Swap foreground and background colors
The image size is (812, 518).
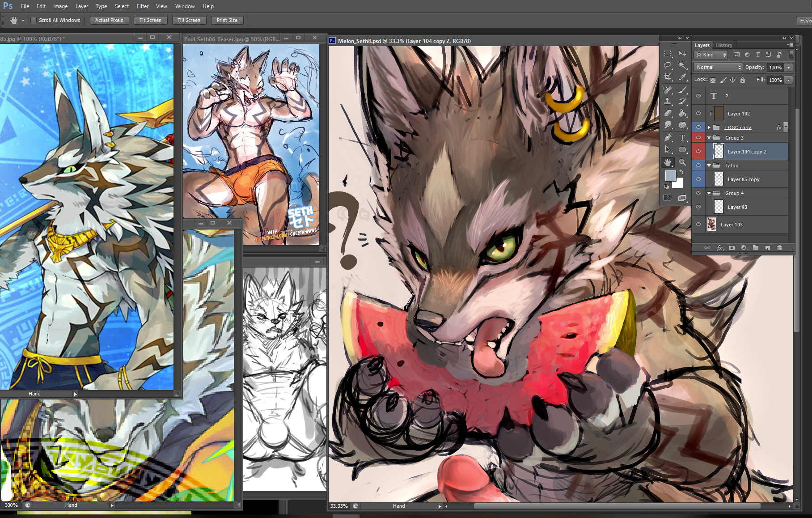(681, 172)
